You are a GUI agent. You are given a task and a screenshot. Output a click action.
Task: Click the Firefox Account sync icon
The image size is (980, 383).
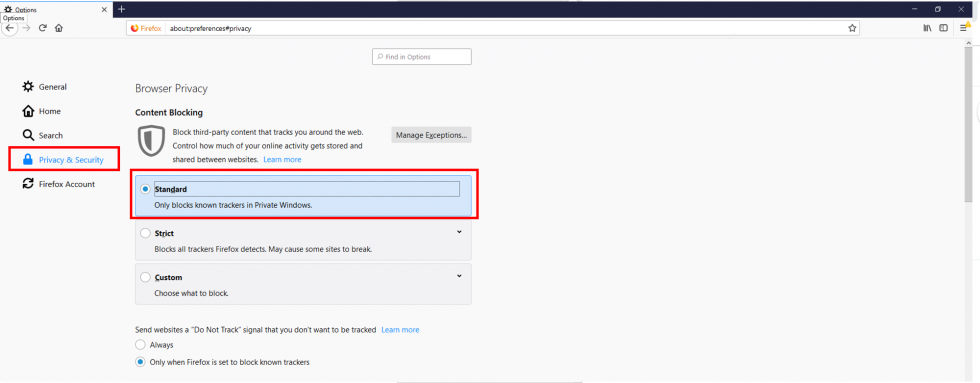[x=28, y=184]
